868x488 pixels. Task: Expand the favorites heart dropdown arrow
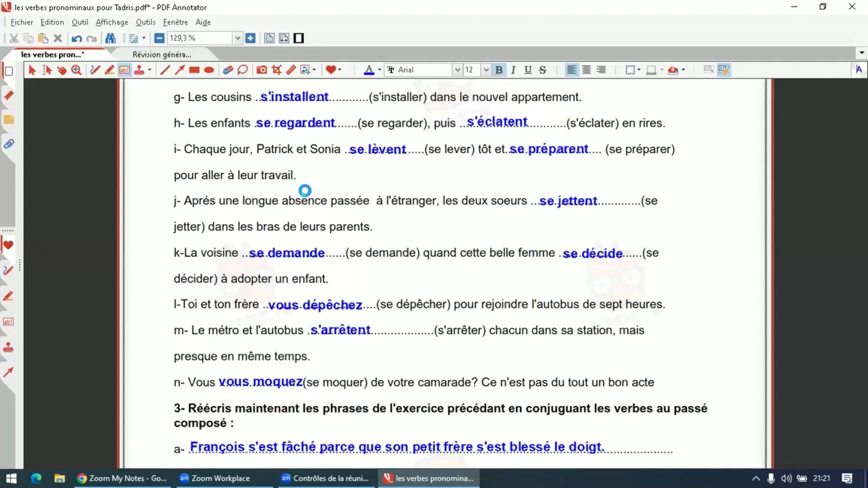pos(340,70)
